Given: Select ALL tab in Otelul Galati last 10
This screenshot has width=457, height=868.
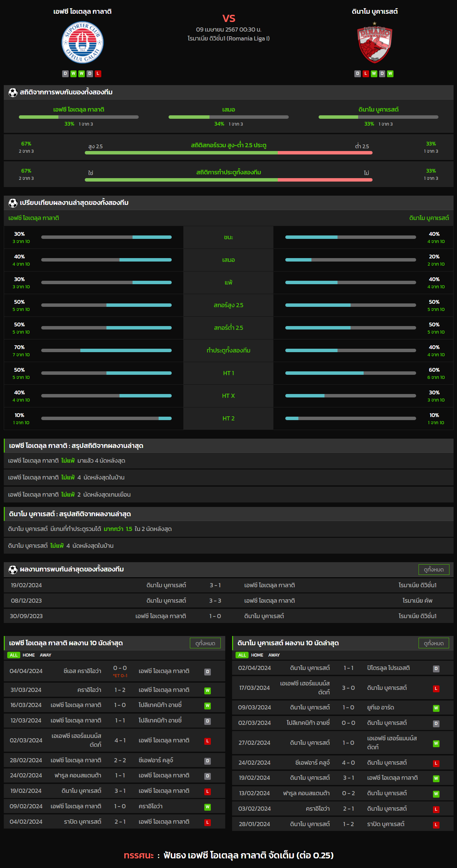Looking at the screenshot, I should (14, 655).
